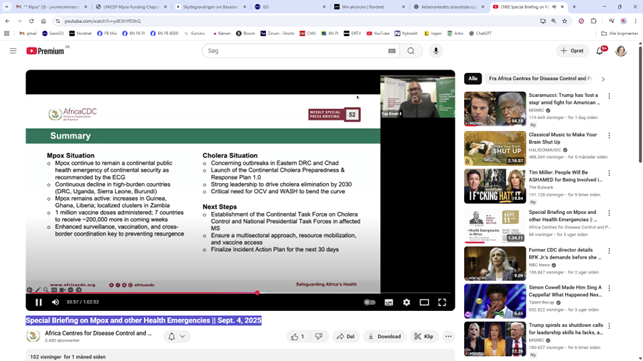This screenshot has height=361, width=643.
Task: Open YouTube notifications bell
Action: [600, 51]
